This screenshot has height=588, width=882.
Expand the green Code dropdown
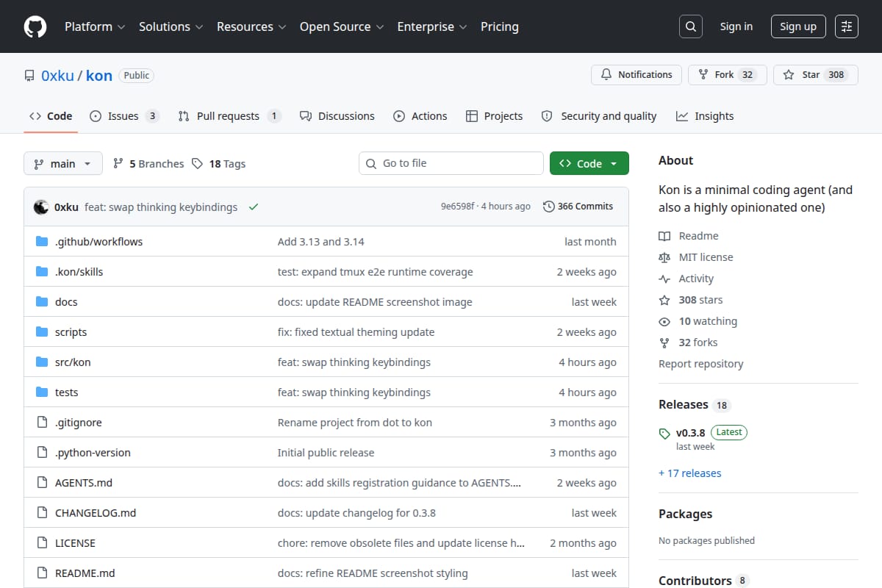(589, 164)
